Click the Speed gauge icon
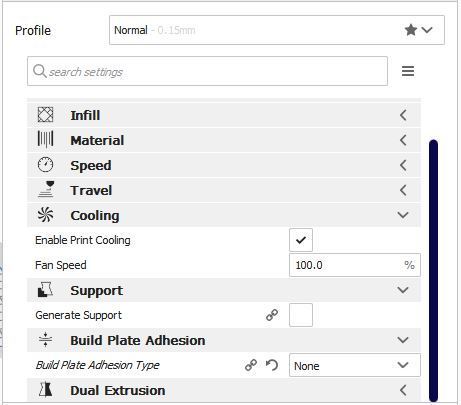 (45, 165)
